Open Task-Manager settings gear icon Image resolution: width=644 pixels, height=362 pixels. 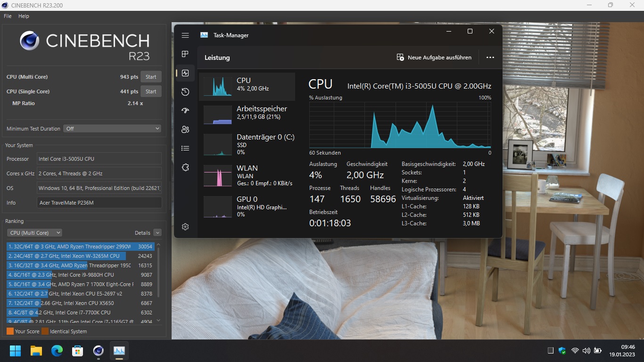click(185, 227)
